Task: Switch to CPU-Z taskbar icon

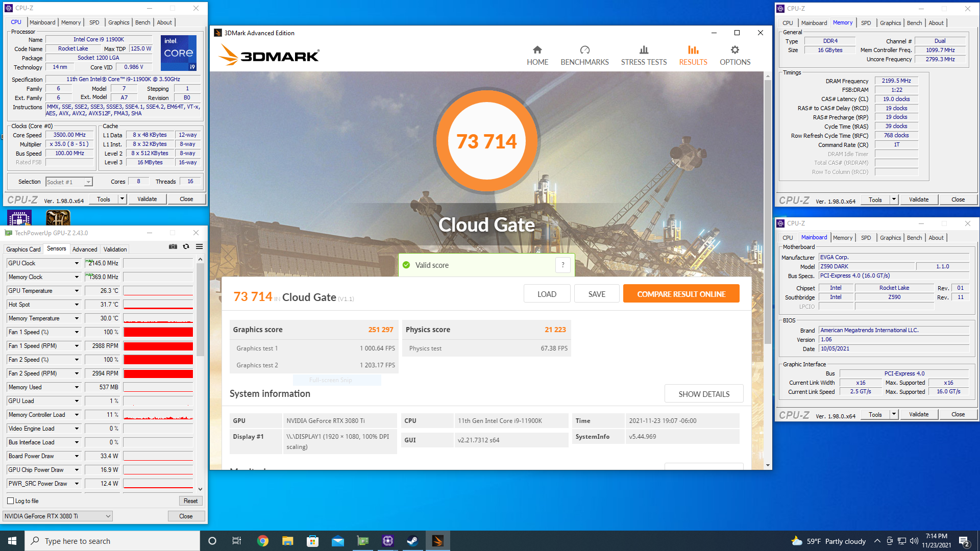Action: pos(388,541)
